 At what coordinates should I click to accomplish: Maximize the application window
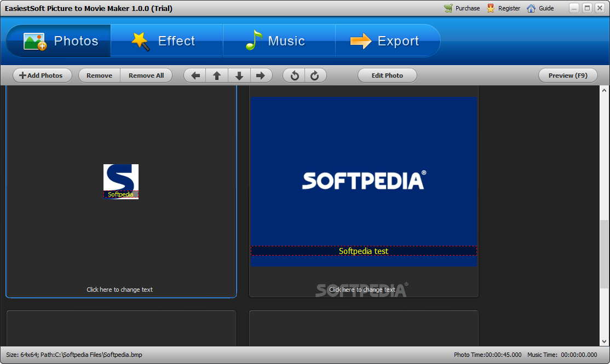[587, 8]
